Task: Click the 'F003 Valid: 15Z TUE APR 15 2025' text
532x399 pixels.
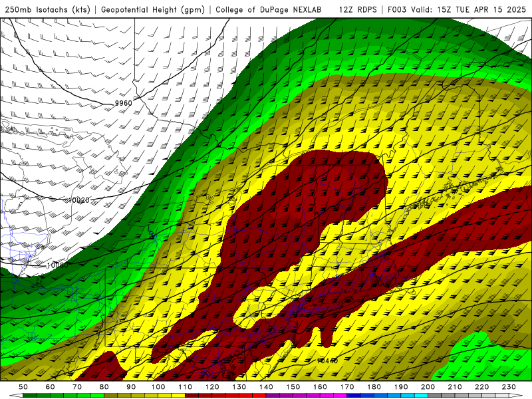Action: pos(457,9)
